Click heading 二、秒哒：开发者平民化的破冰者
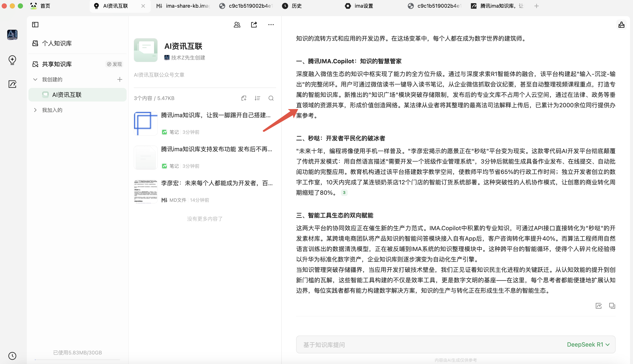Image resolution: width=633 pixels, height=364 pixels. (341, 138)
